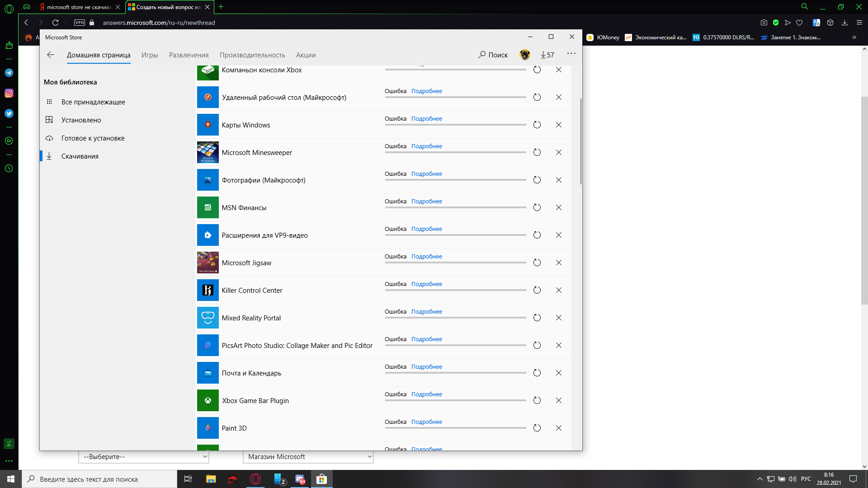868x488 pixels.
Task: Select Все принадлежащее in library
Action: pos(93,102)
